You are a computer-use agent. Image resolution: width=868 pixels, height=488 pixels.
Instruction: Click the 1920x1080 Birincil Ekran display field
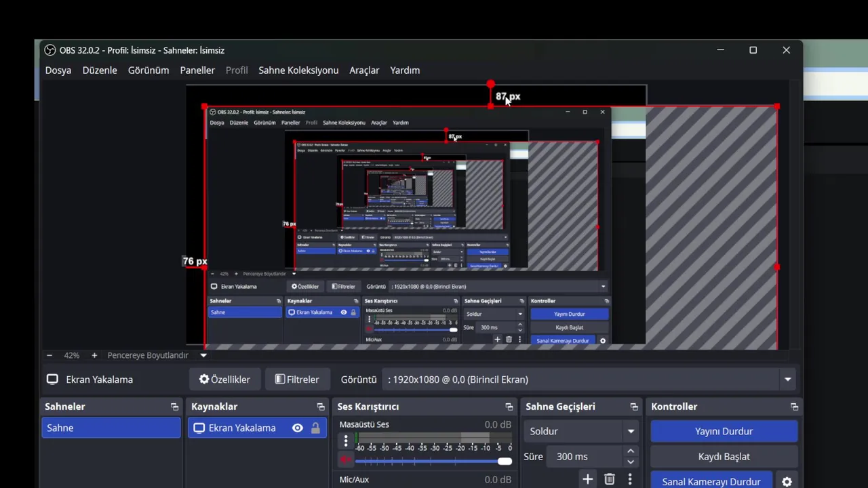(589, 380)
